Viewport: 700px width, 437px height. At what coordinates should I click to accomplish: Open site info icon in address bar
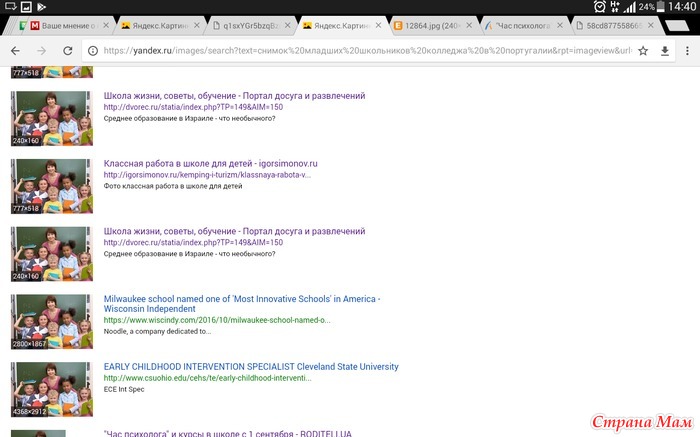(x=93, y=51)
